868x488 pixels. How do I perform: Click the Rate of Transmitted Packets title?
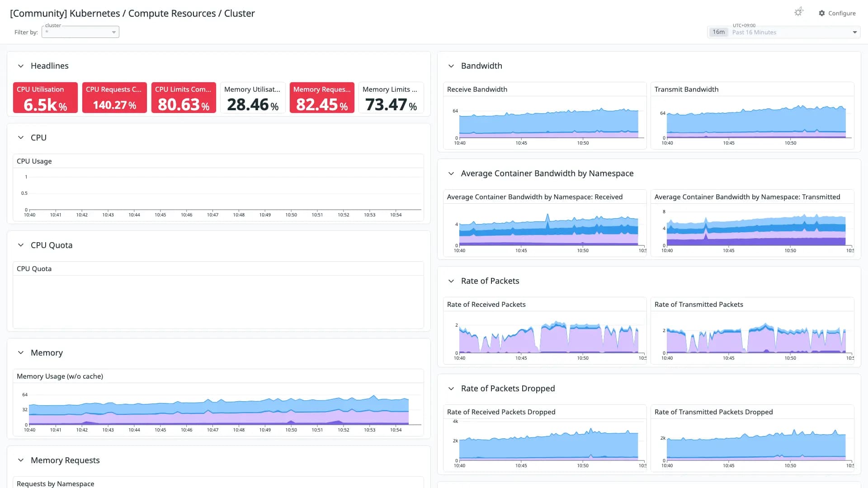tap(699, 305)
